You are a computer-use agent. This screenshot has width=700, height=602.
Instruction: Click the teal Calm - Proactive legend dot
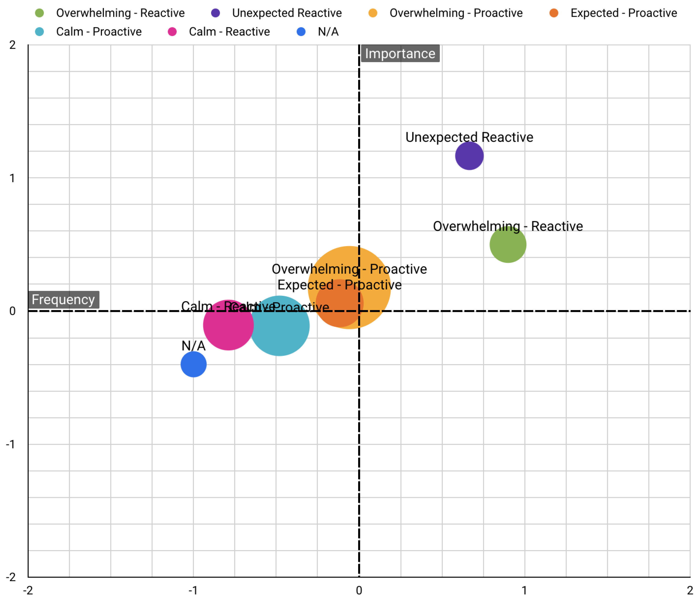coord(39,32)
